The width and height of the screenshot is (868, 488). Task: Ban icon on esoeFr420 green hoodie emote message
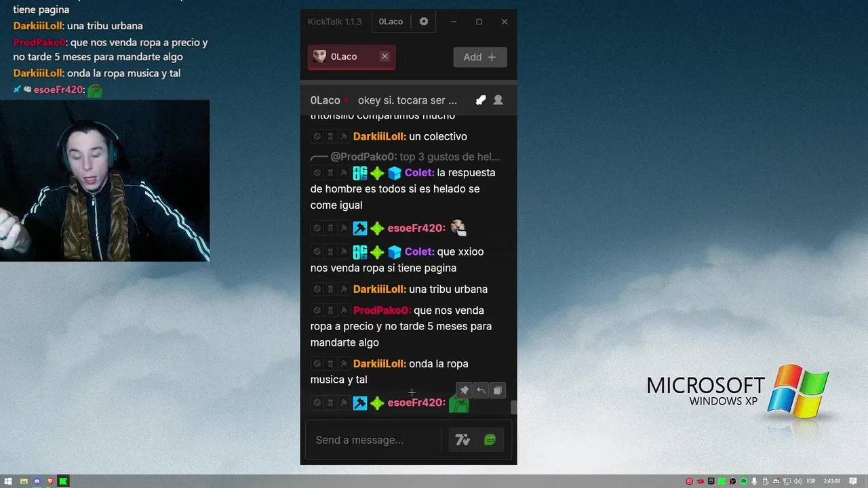pos(317,403)
